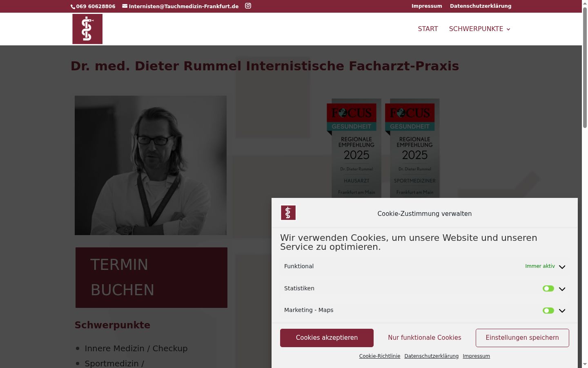Open the Instagram icon in top bar

[x=248, y=6]
